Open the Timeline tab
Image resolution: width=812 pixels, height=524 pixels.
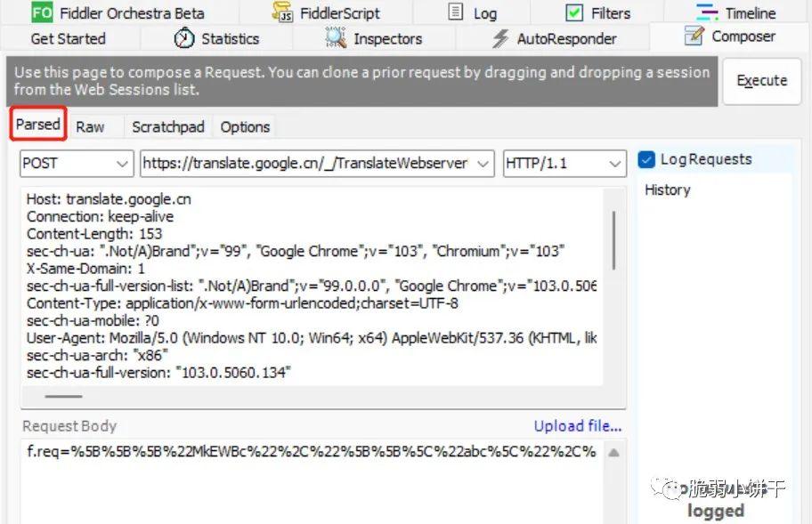pos(735,12)
